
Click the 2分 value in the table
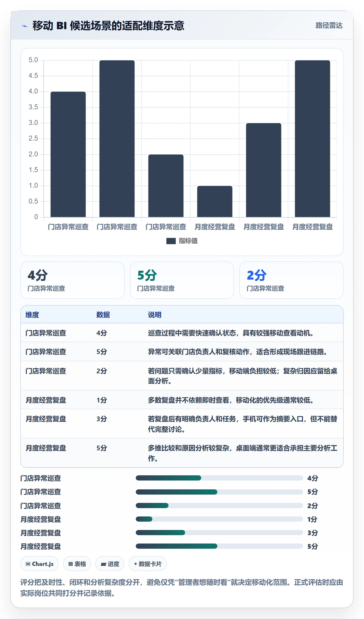[x=102, y=371]
